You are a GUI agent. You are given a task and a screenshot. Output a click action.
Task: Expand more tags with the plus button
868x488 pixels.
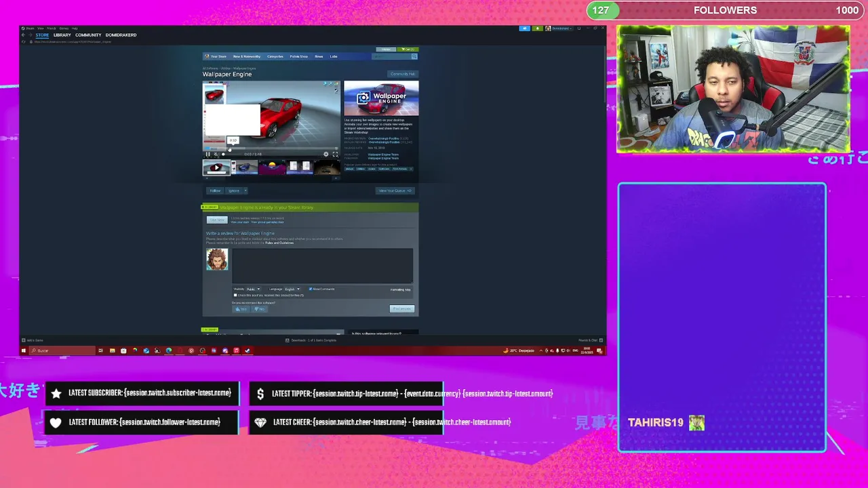pos(411,169)
